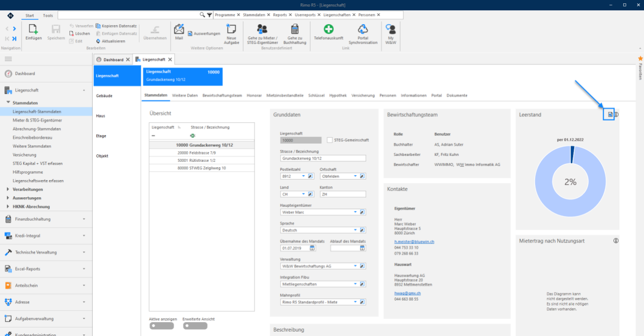The width and height of the screenshot is (644, 336).
Task: Switch to the Weitere Daten tab
Action: point(185,95)
